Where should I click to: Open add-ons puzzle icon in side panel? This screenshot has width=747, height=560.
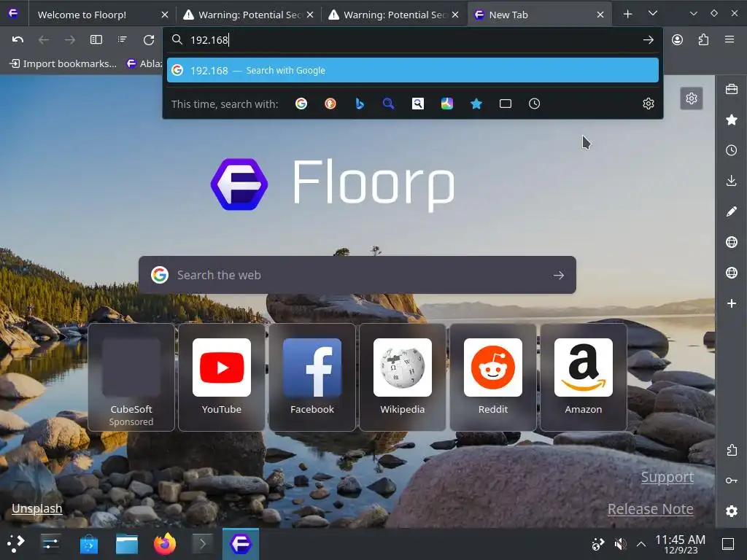732,450
